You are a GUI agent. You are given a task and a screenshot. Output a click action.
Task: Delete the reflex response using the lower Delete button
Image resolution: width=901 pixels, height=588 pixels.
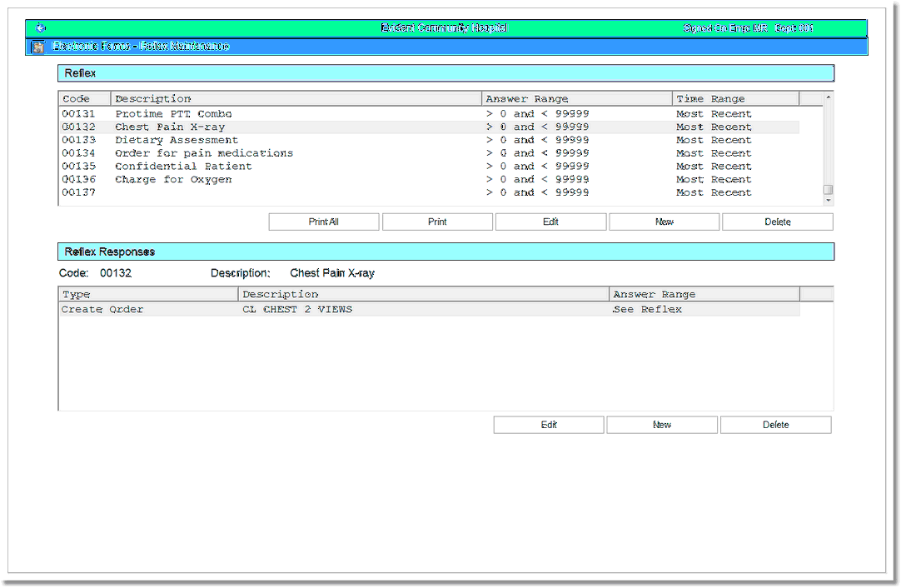point(776,425)
